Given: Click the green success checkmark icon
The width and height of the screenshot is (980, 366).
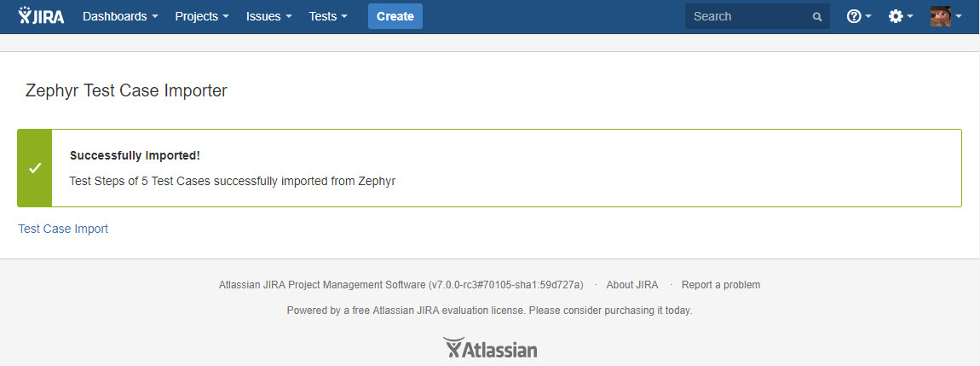Looking at the screenshot, I should pyautogui.click(x=35, y=168).
